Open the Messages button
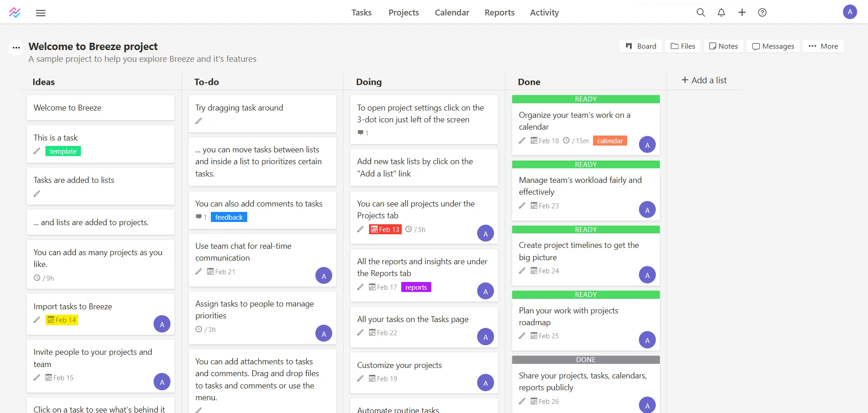 [773, 46]
